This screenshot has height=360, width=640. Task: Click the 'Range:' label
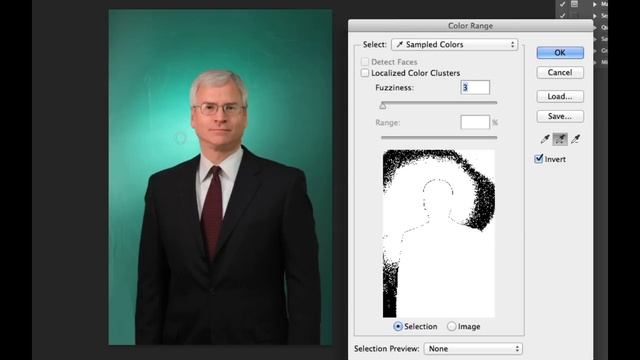pos(388,122)
